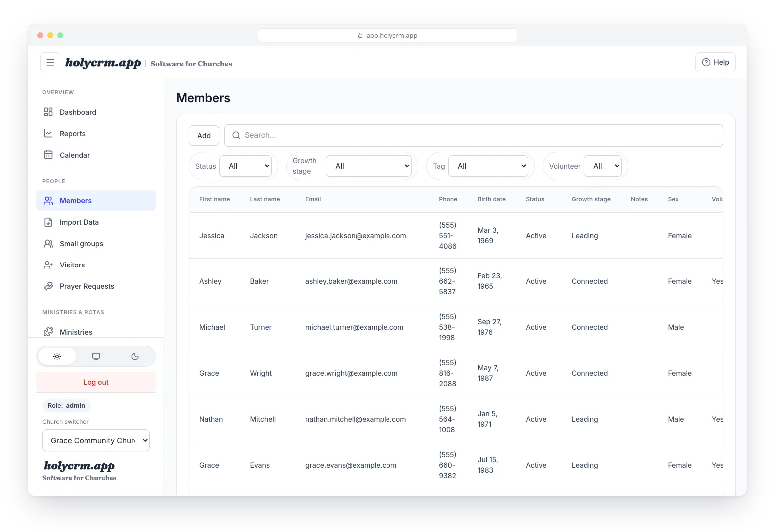Select email grace.wright@example.com
This screenshot has width=775, height=532.
[352, 373]
